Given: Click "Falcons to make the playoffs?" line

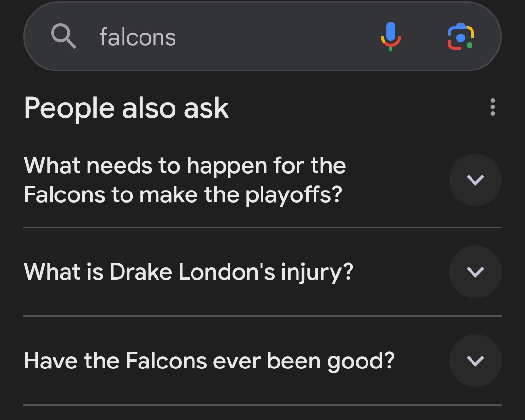Looking at the screenshot, I should click(x=183, y=195).
